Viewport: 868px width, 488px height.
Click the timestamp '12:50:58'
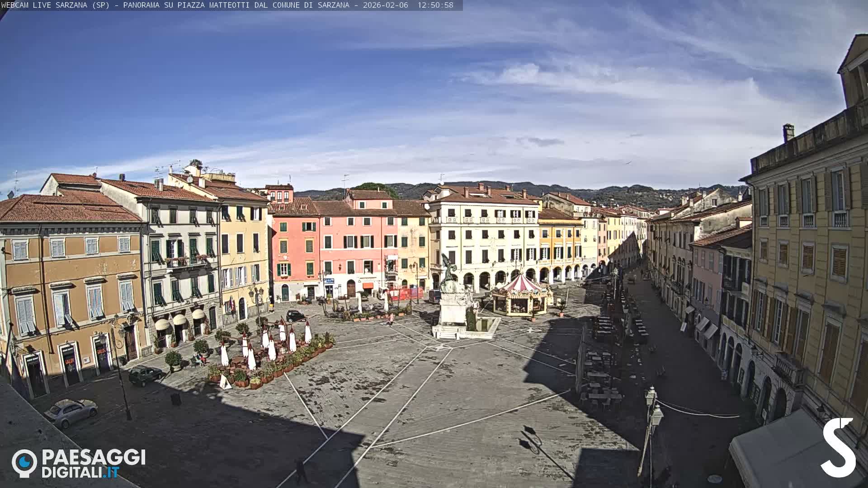435,5
